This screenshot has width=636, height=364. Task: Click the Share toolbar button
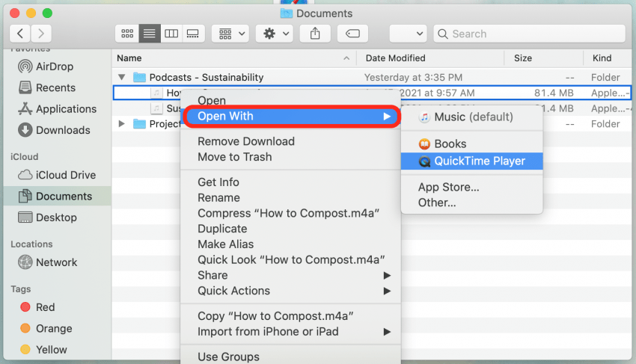[x=314, y=34]
